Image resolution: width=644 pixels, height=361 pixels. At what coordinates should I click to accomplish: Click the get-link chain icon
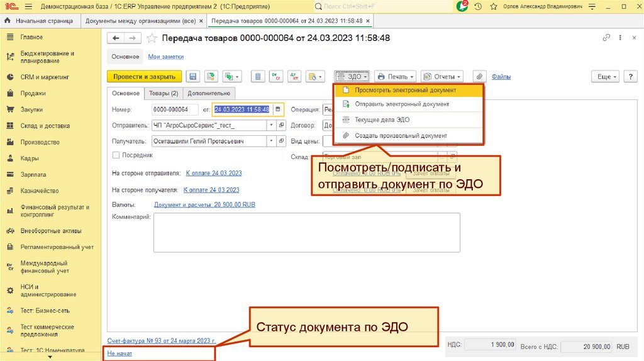click(x=606, y=38)
